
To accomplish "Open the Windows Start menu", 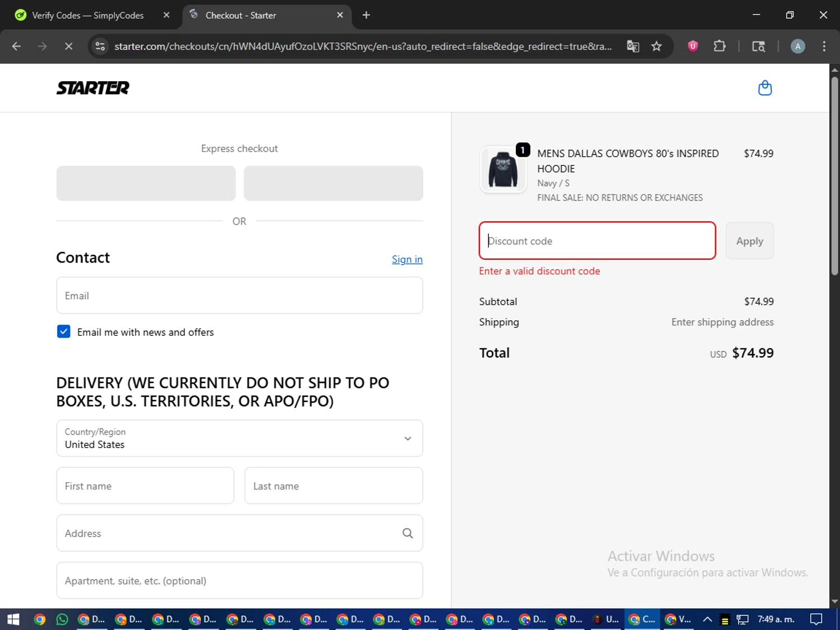I will (13, 619).
